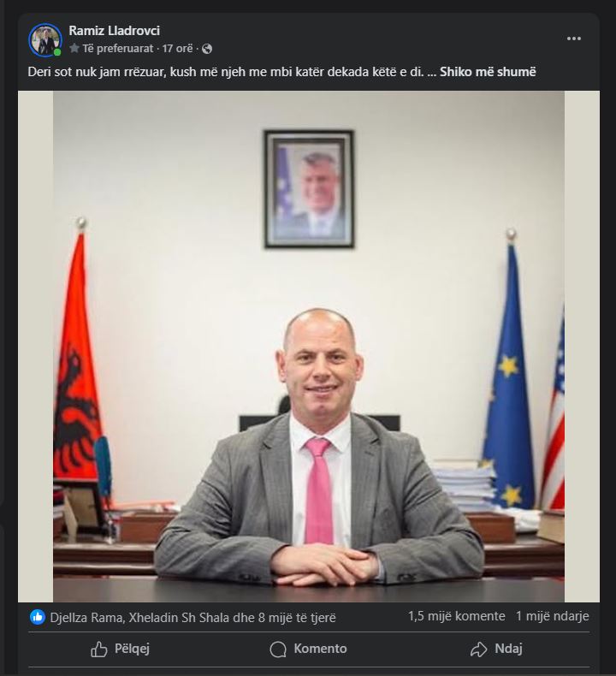This screenshot has height=676, width=616.
Task: Click the blue like reaction icon
Action: [x=38, y=617]
